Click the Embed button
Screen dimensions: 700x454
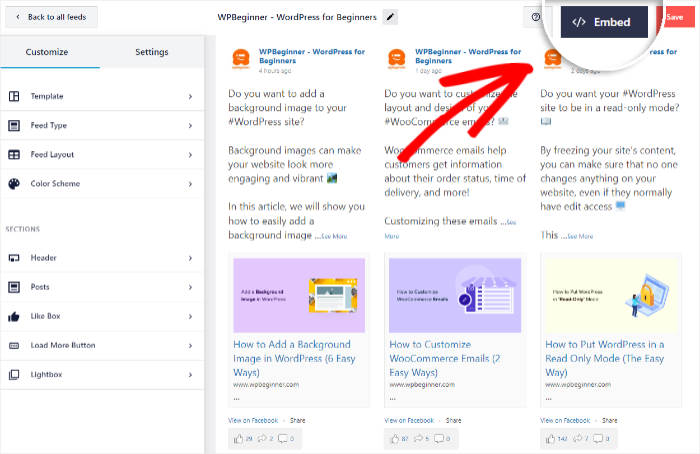click(604, 22)
